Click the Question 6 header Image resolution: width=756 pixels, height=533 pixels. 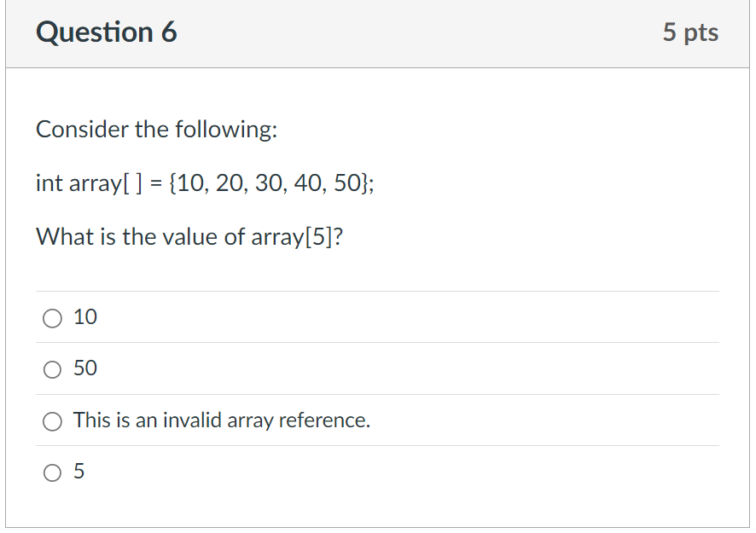(108, 32)
